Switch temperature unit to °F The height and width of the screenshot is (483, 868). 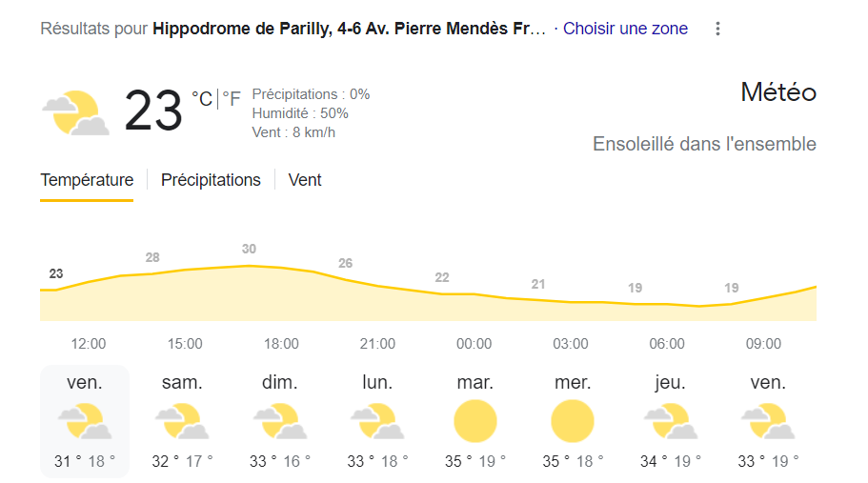click(x=232, y=99)
